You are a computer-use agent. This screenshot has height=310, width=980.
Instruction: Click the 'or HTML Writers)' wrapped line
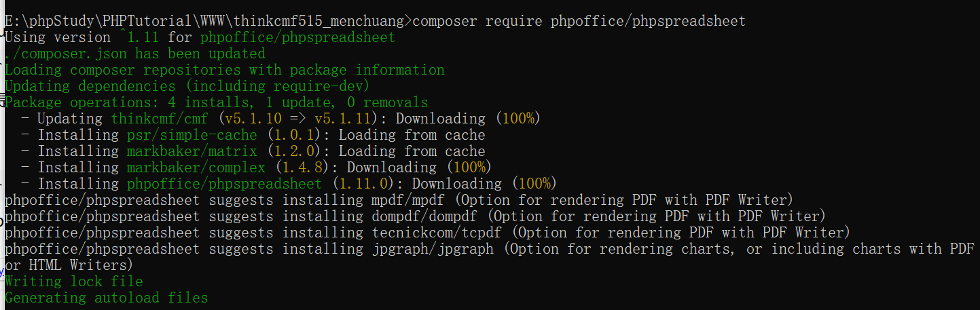(68, 265)
